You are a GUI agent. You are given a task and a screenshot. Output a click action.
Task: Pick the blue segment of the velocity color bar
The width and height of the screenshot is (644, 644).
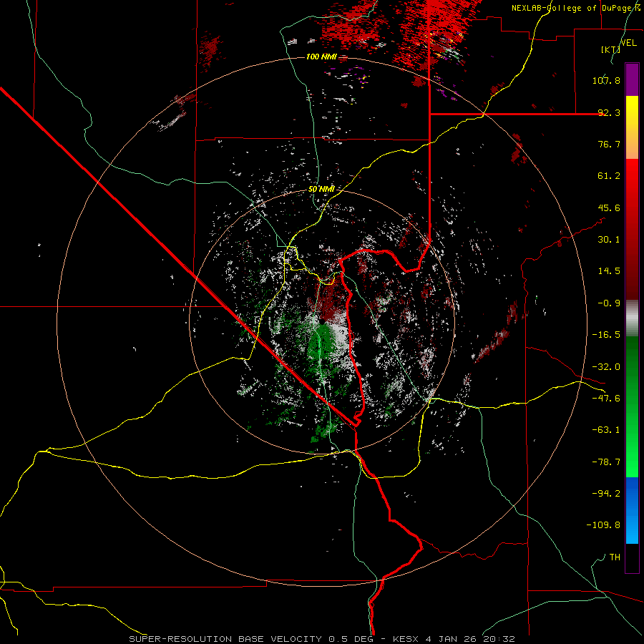tap(632, 510)
